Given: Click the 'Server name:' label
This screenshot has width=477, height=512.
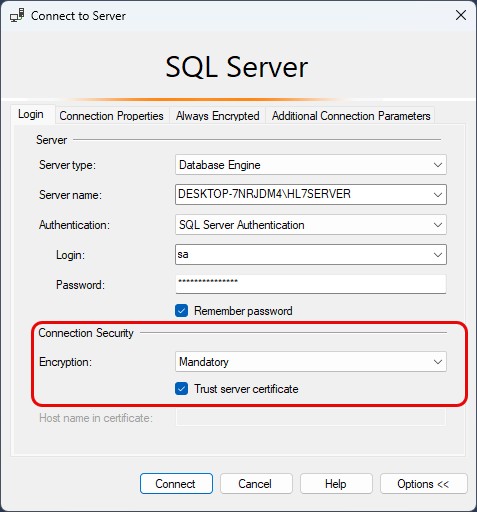Looking at the screenshot, I should [x=70, y=195].
